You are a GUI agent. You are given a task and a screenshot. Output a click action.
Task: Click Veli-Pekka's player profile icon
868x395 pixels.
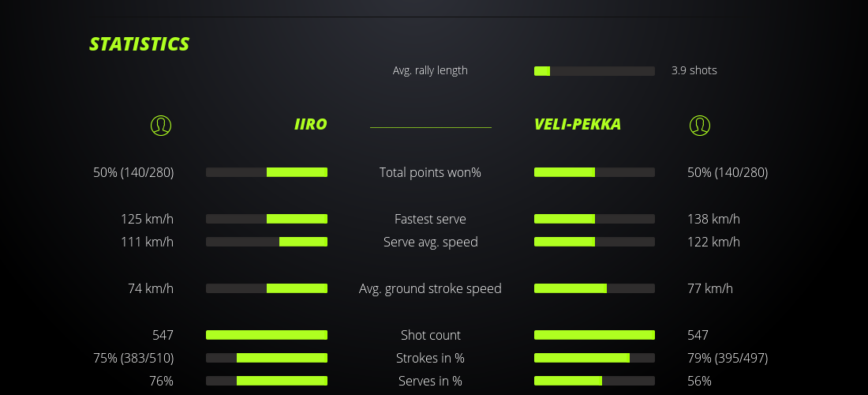tap(699, 125)
